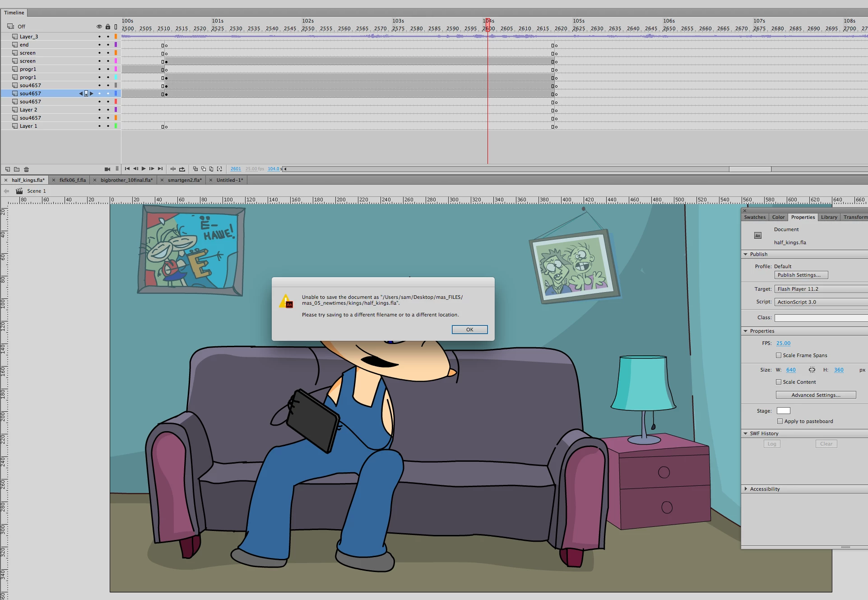Click the Delete layer trash icon
Viewport: 868px width, 600px height.
tap(26, 169)
